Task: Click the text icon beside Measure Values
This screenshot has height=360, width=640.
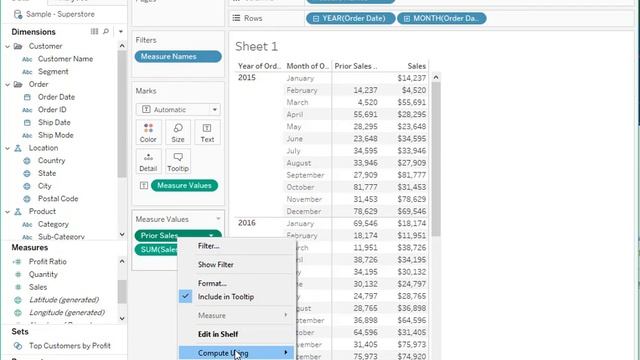Action: [144, 185]
